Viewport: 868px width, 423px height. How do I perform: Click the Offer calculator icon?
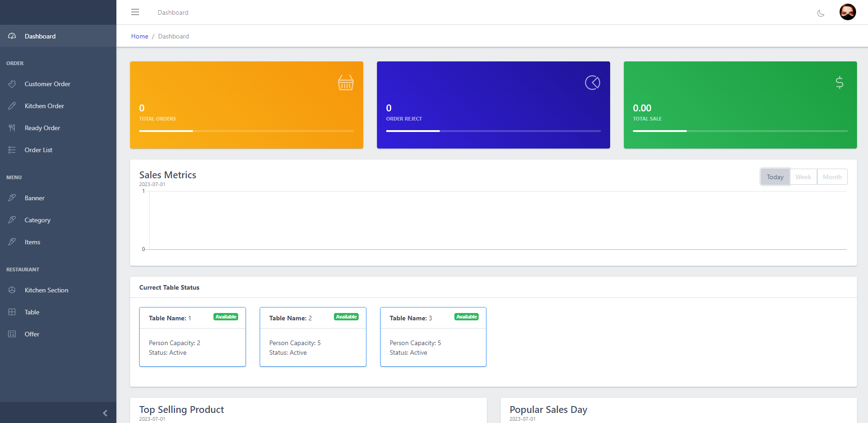[12, 334]
